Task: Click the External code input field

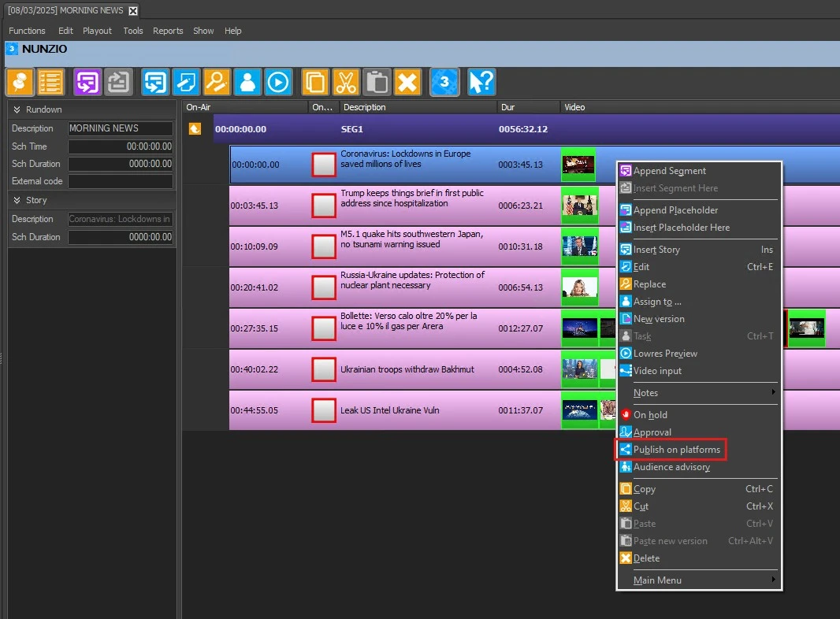Action: (x=120, y=181)
